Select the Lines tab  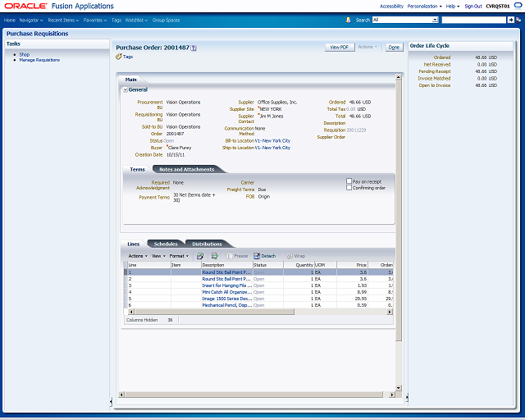click(x=133, y=244)
